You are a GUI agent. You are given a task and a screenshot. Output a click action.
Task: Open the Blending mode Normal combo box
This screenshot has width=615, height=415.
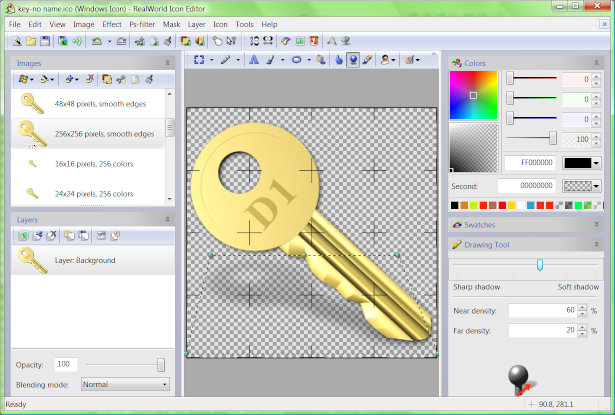tap(125, 384)
